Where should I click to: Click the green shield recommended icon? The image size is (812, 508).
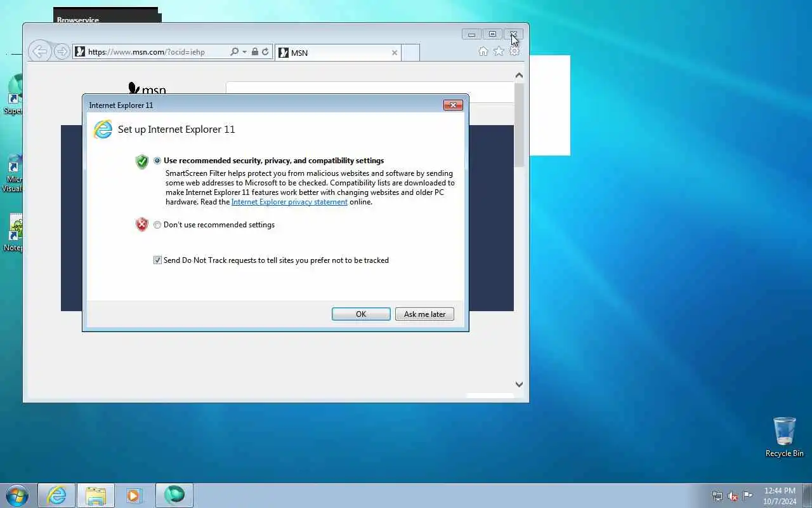[x=142, y=161]
